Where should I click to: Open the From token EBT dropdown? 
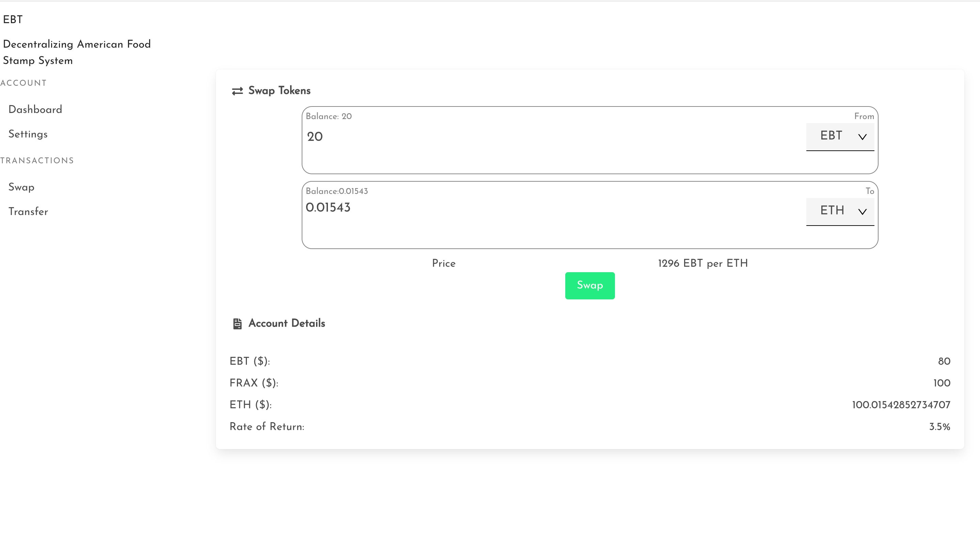tap(840, 136)
